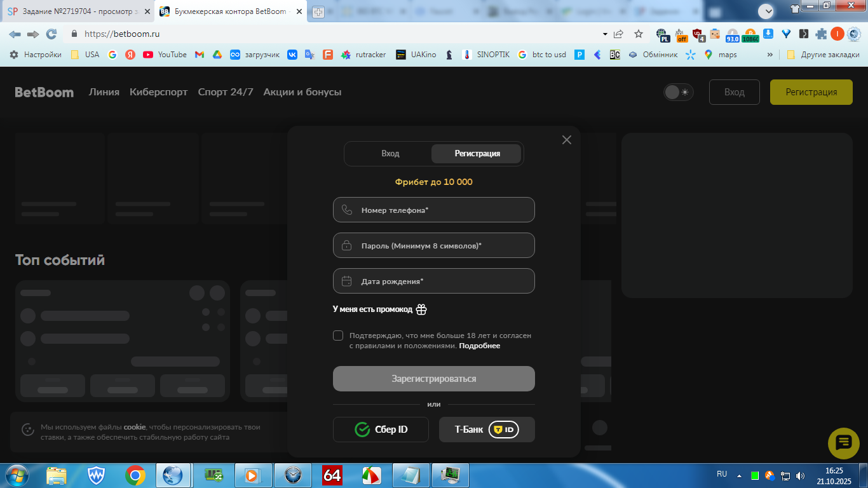Expand У меня есть промокод
The height and width of the screenshot is (488, 868).
tap(372, 309)
